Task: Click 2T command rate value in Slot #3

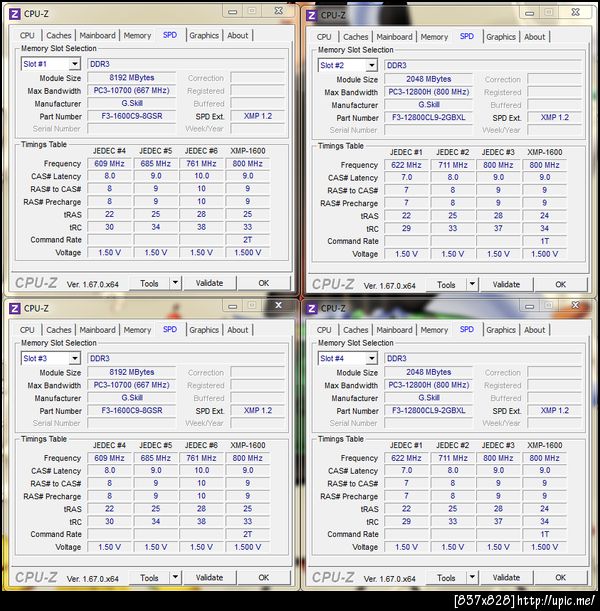Action: pos(247,534)
